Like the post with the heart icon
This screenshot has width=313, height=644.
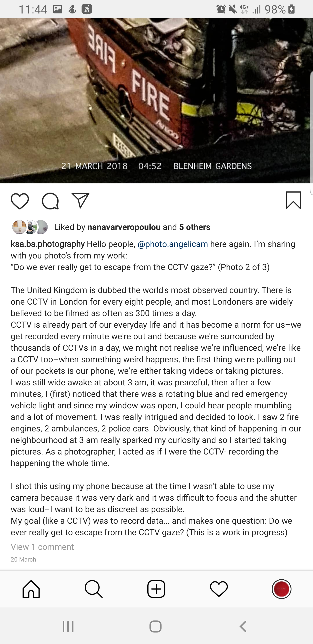point(20,201)
